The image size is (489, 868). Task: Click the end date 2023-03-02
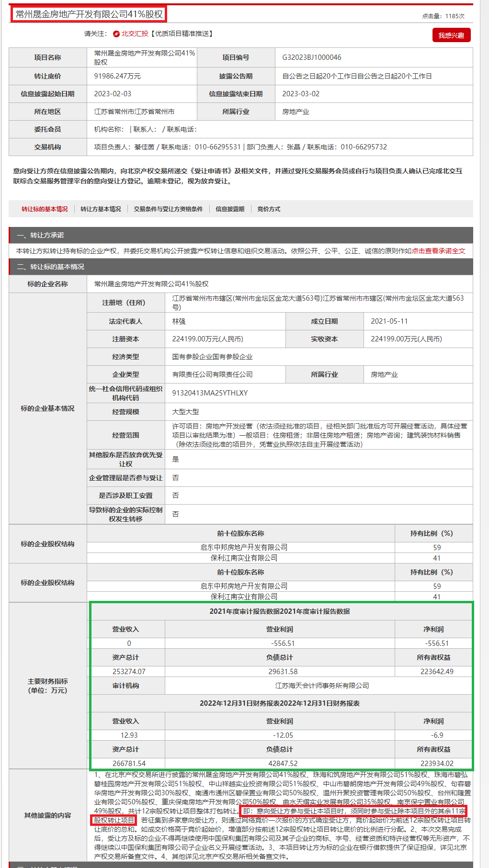pyautogui.click(x=301, y=94)
